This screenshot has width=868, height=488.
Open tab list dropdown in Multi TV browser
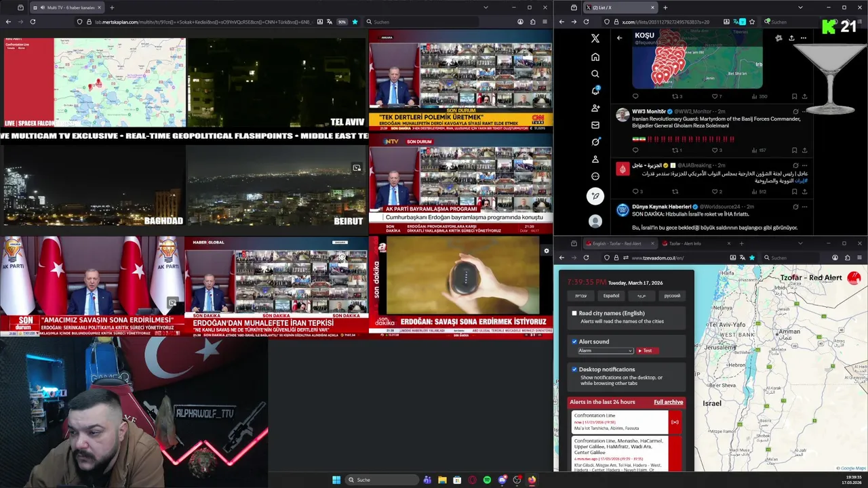[486, 7]
